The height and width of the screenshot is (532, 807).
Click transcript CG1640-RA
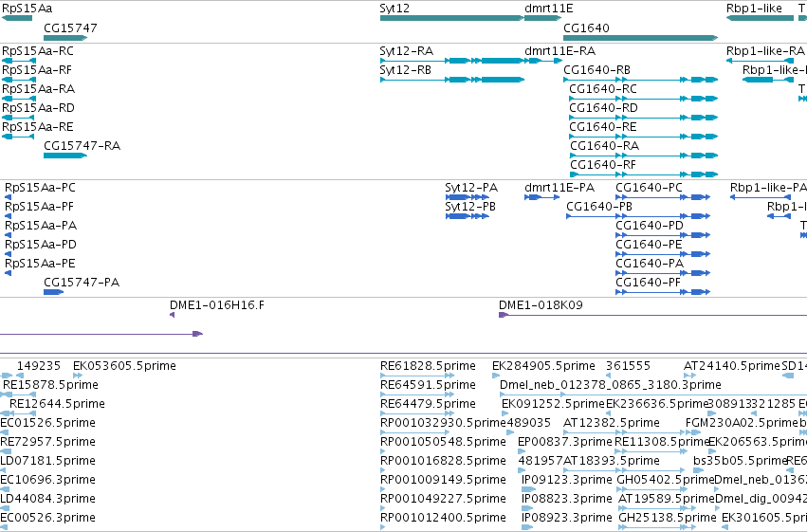coord(604,146)
